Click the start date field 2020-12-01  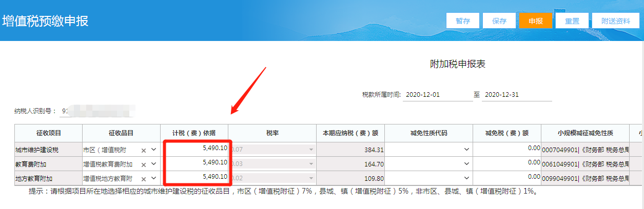437,95
